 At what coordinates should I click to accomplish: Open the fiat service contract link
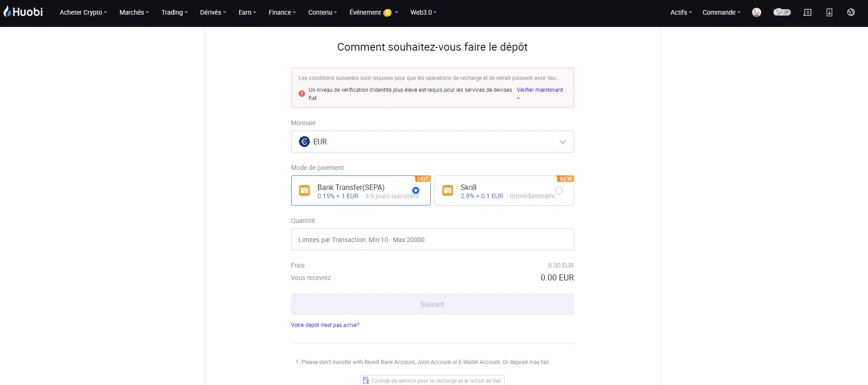click(x=432, y=380)
